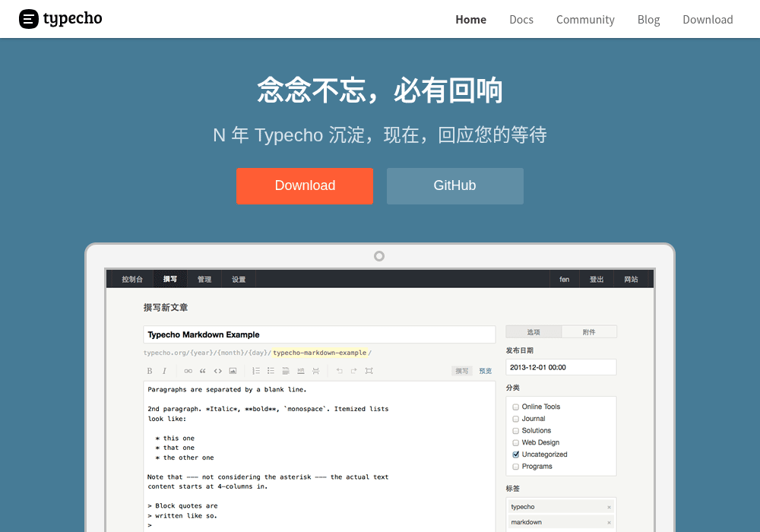Viewport: 760px width, 532px height.
Task: Click the bulleted list icon
Action: 271,371
